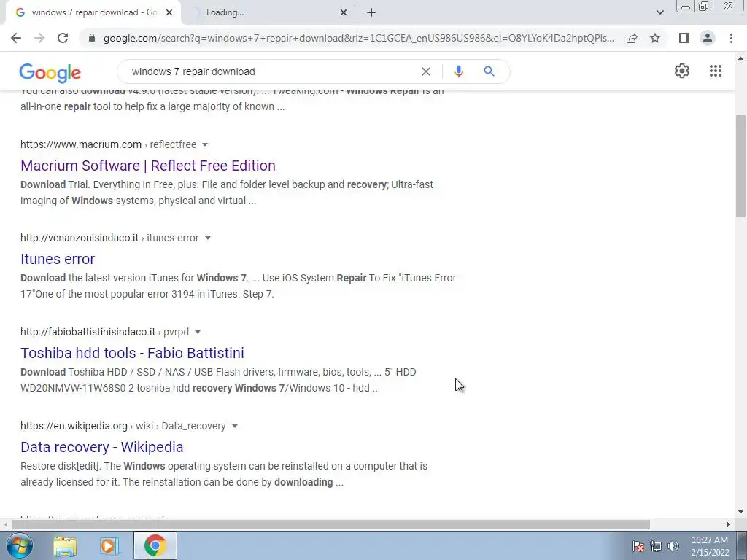Open Chrome side panel icon
This screenshot has width=747, height=560.
click(x=684, y=38)
